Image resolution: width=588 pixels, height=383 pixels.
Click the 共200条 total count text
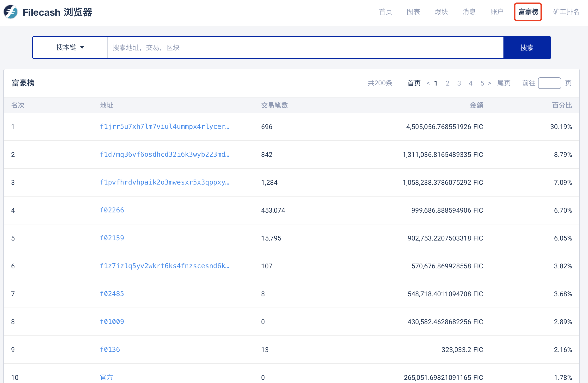tap(380, 83)
